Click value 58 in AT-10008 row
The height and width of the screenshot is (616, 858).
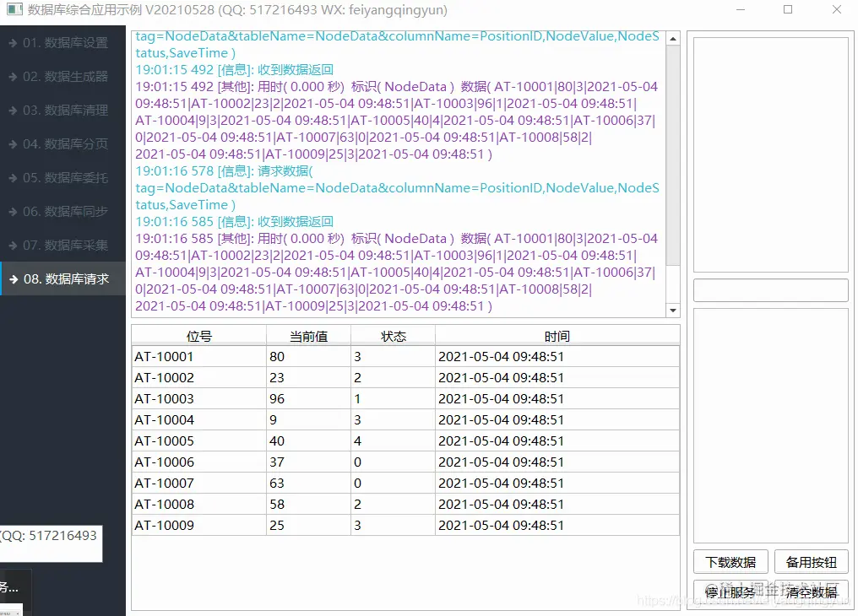[308, 505]
